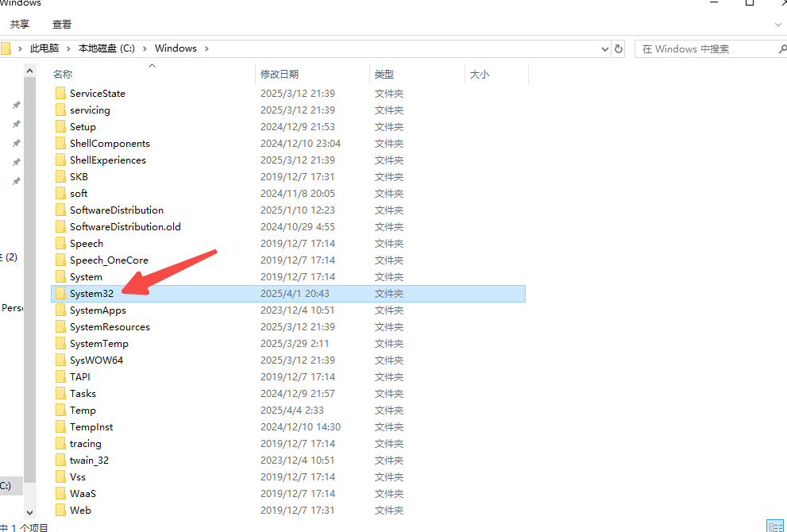Select the ShellComponents folder icon
The image size is (787, 532).
[x=60, y=144]
